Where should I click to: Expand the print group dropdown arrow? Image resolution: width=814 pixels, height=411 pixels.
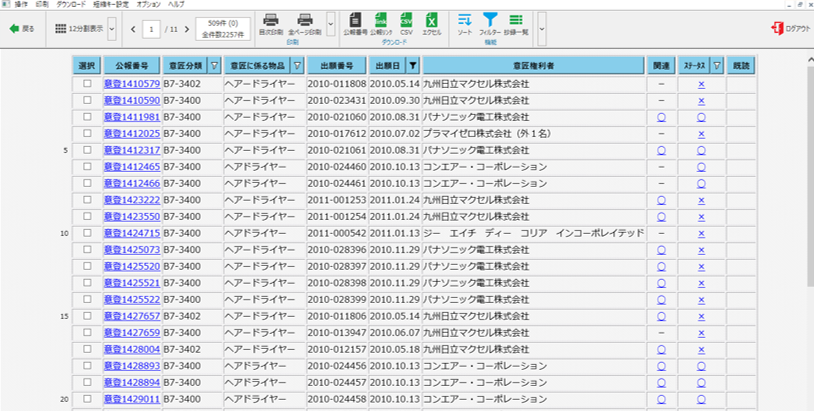pos(331,24)
